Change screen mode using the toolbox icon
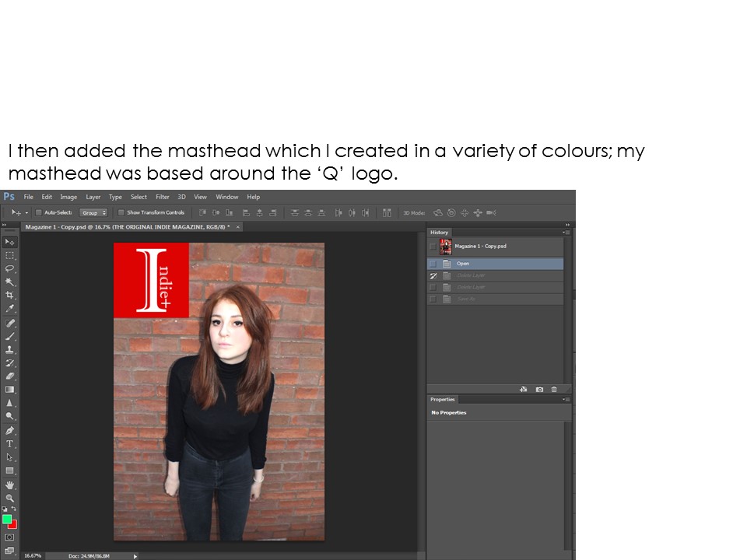 point(9,551)
